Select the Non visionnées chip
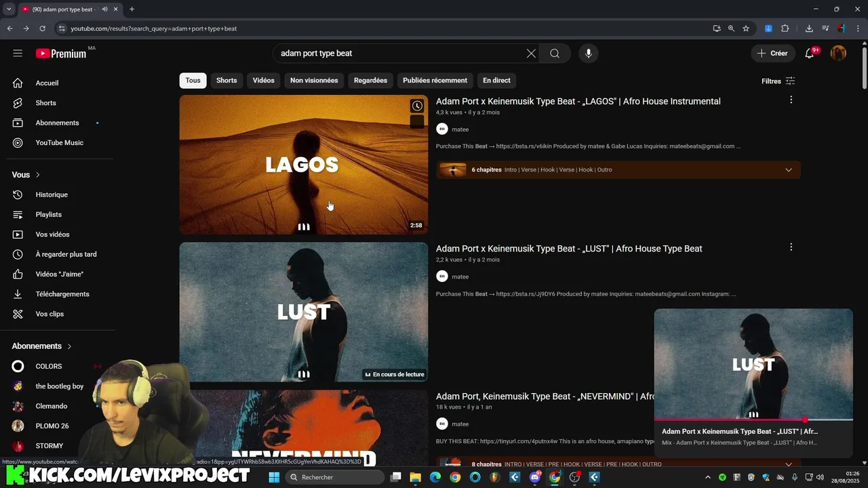Viewport: 868px width, 488px height. tap(314, 80)
